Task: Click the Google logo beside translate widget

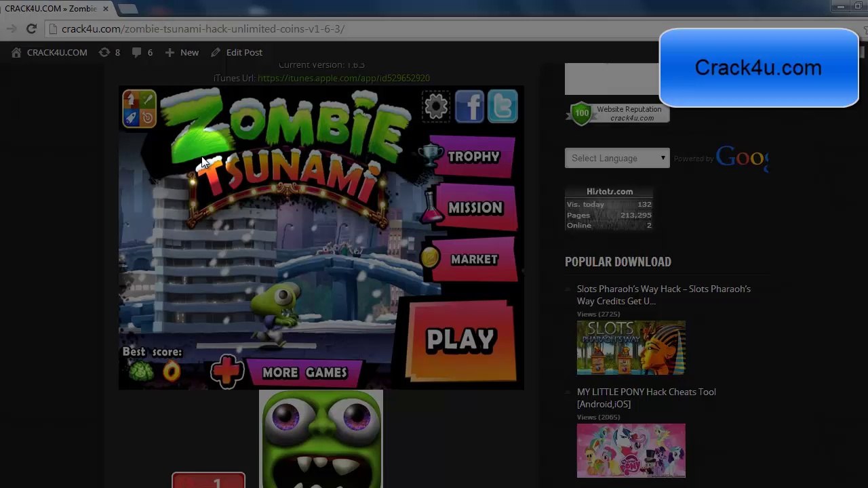Action: tap(742, 158)
